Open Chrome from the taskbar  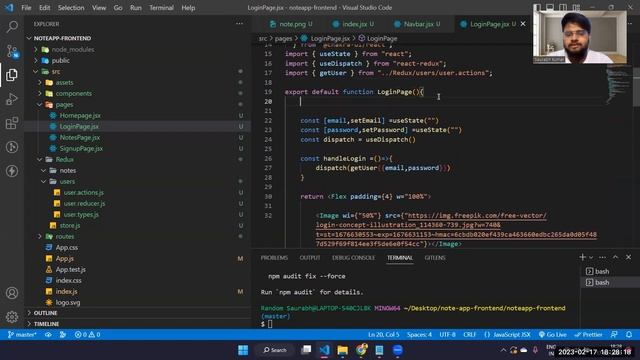coord(361,350)
